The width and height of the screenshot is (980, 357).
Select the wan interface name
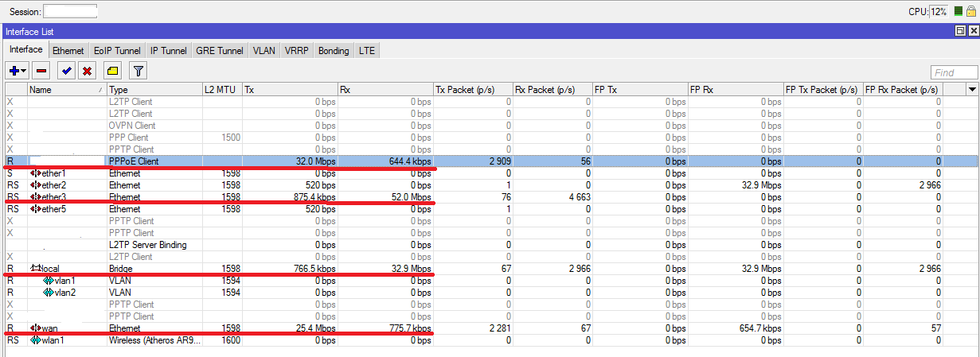49,328
